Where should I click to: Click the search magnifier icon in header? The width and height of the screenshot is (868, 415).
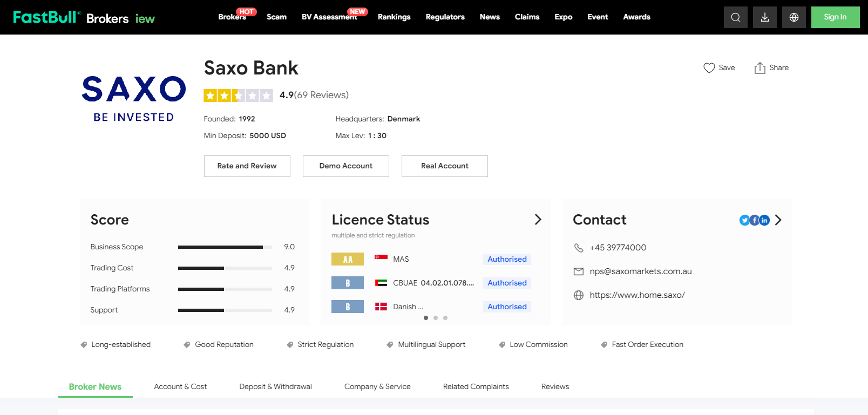pos(735,17)
